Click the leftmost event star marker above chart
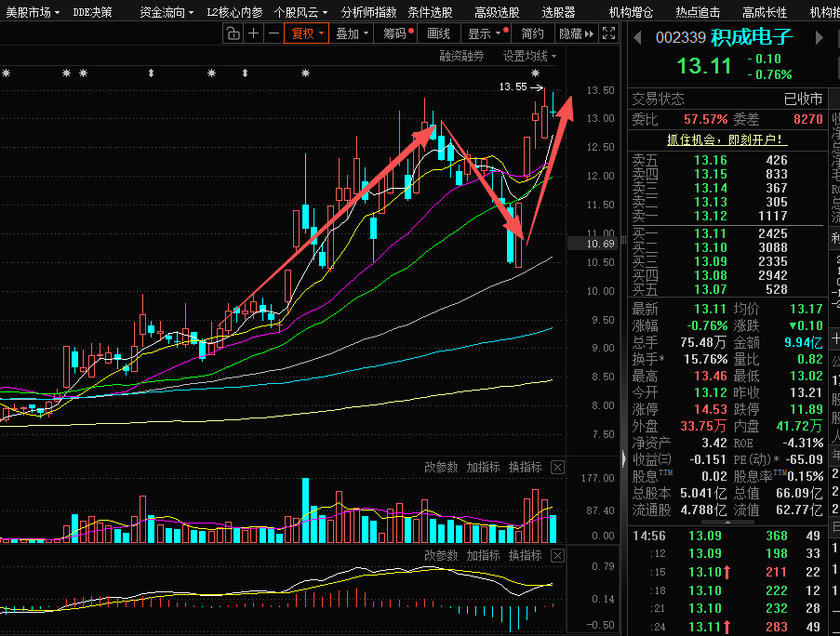Image resolution: width=840 pixels, height=636 pixels. (6, 73)
